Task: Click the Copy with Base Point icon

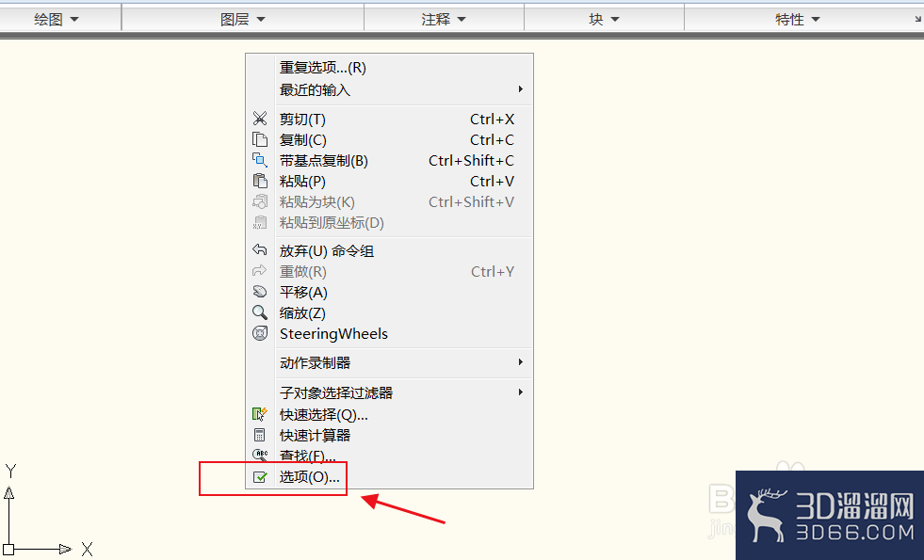Action: [x=260, y=160]
